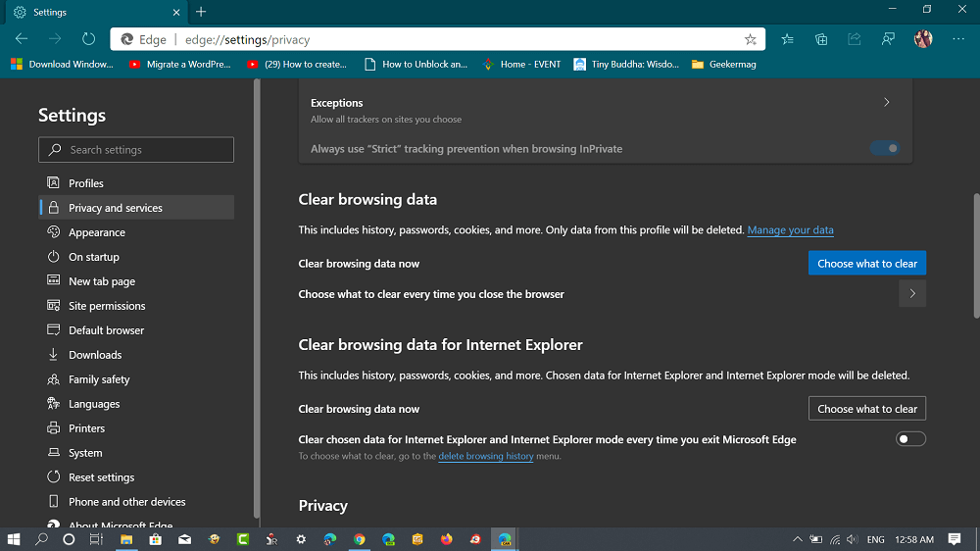Click the Feedback person icon
The image size is (980, 551).
click(888, 39)
